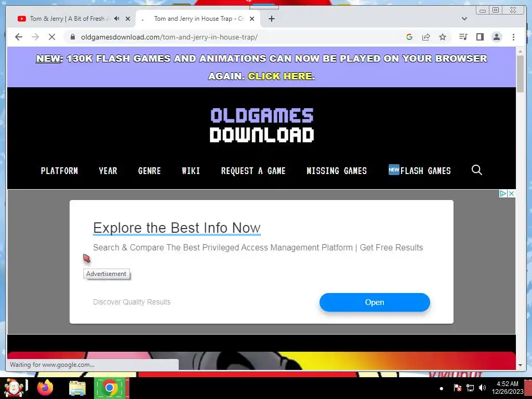The width and height of the screenshot is (532, 399).
Task: Open the PLATFORM menu
Action: click(x=59, y=170)
